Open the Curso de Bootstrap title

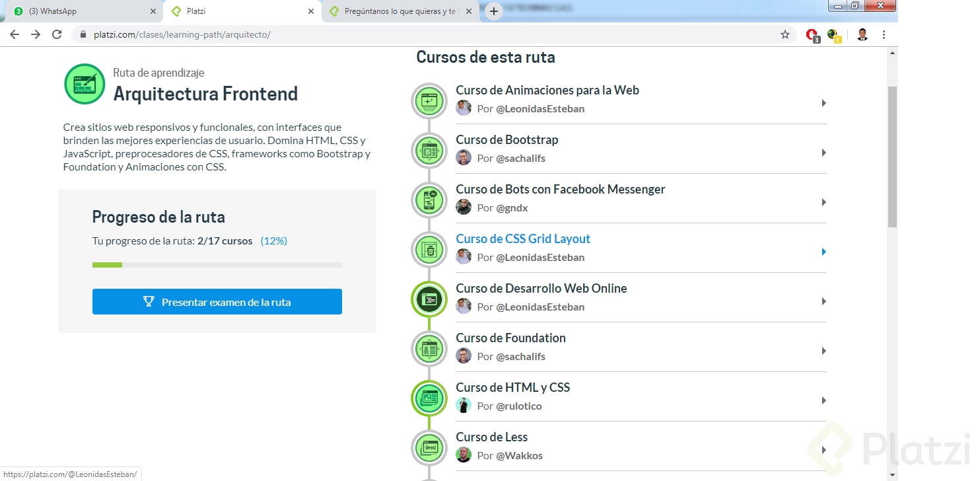click(507, 139)
